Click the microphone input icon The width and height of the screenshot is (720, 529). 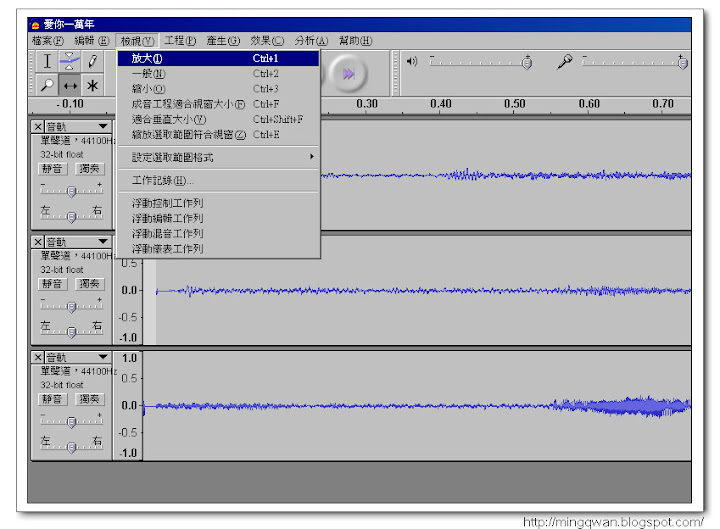click(x=564, y=62)
